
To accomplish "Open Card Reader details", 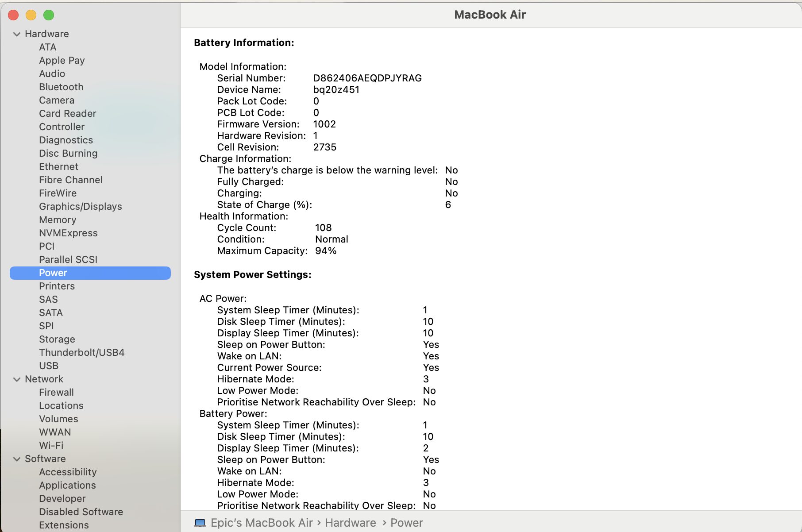I will [68, 114].
